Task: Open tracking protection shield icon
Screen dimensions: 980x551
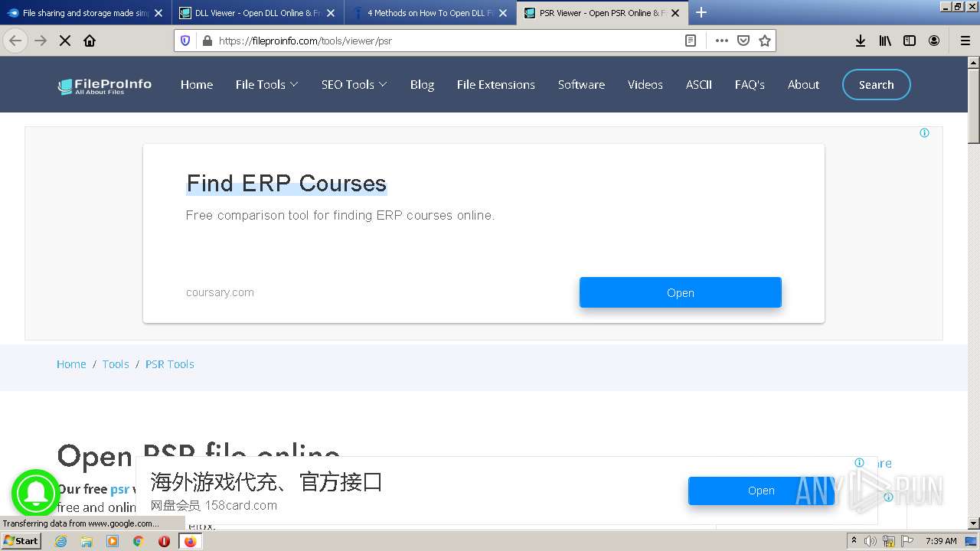Action: tap(185, 41)
